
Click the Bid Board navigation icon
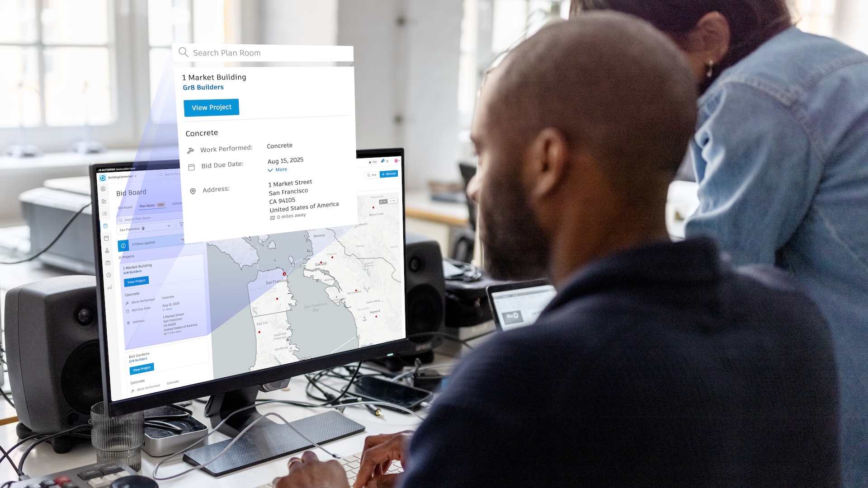click(x=108, y=225)
